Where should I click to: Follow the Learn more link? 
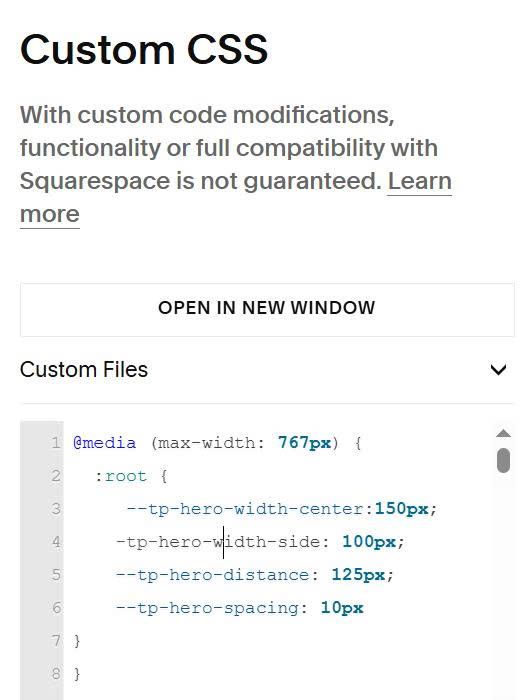(236, 197)
